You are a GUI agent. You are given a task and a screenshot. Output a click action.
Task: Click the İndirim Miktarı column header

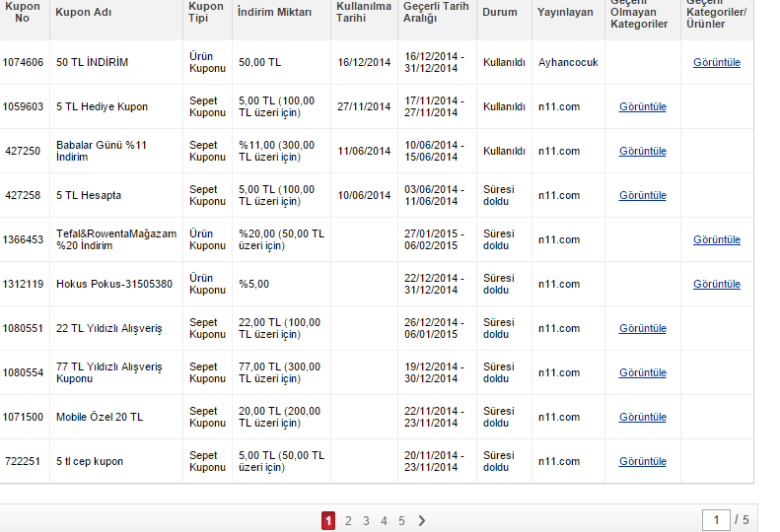coord(274,13)
